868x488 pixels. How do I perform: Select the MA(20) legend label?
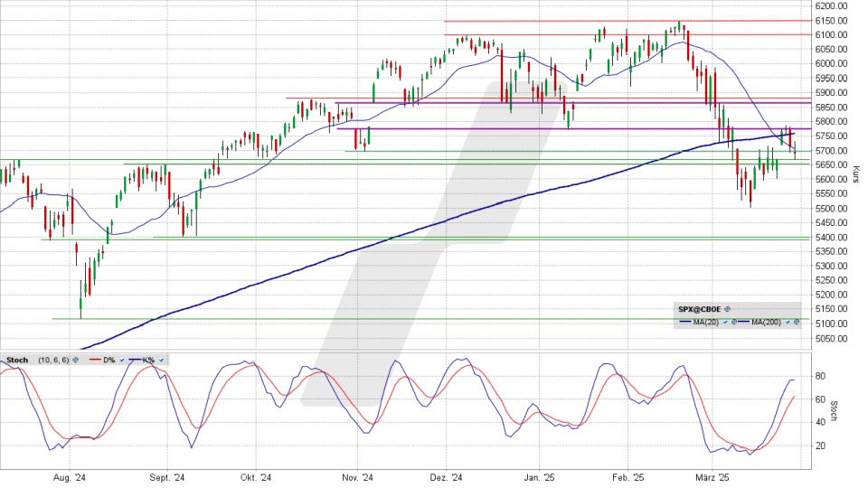click(x=706, y=322)
